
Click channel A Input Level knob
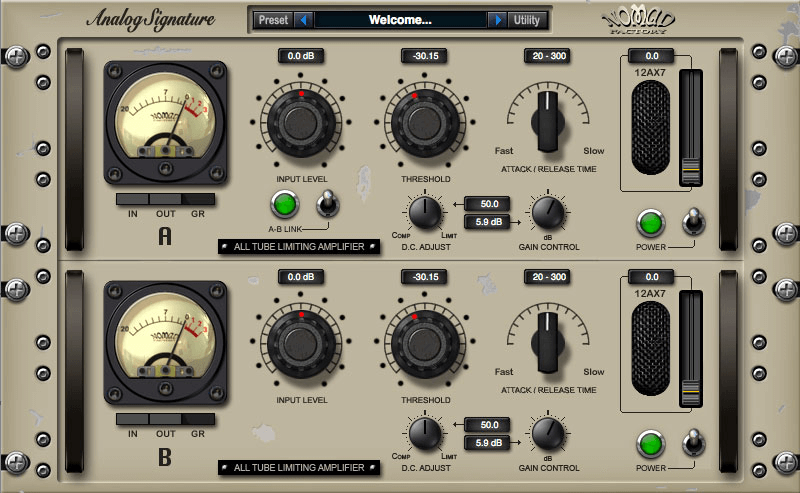tap(301, 125)
